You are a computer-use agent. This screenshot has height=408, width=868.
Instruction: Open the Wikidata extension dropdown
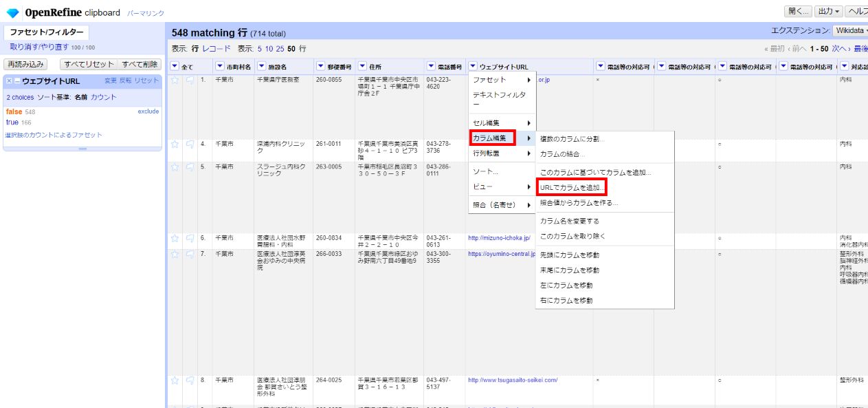click(x=849, y=30)
